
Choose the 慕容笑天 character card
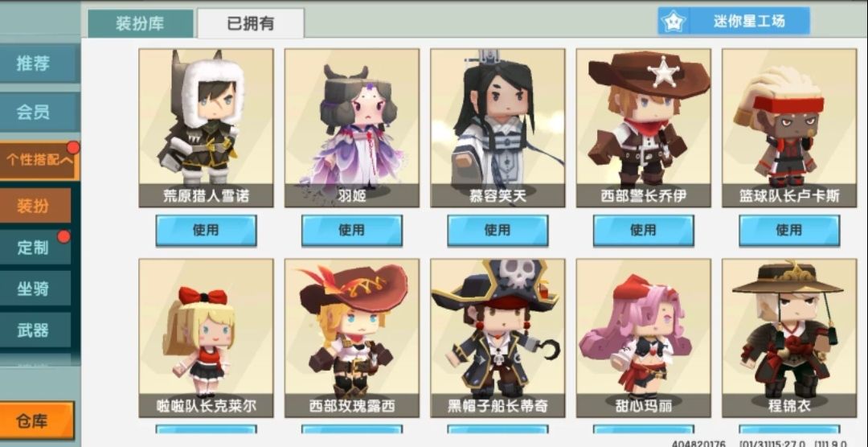[497, 128]
